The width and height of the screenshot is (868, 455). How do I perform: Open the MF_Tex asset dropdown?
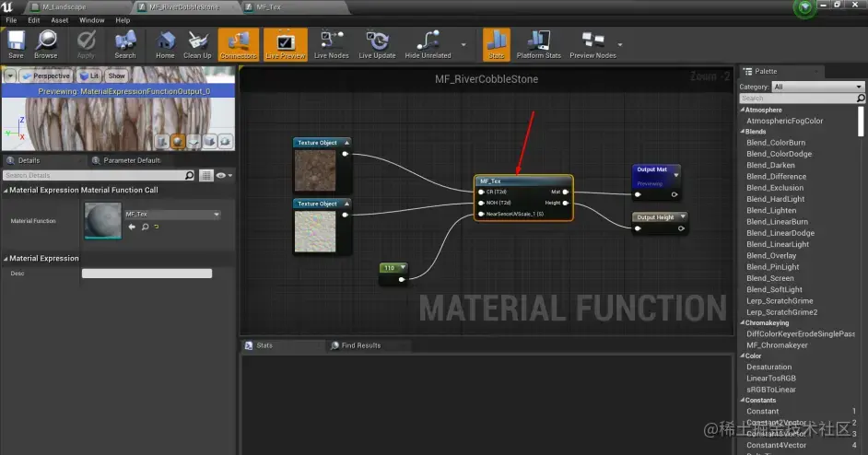(x=172, y=215)
